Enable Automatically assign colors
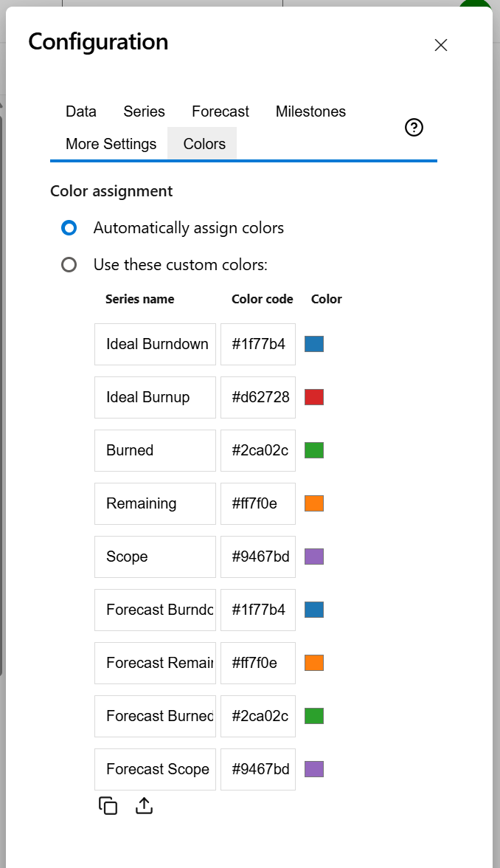 click(69, 228)
